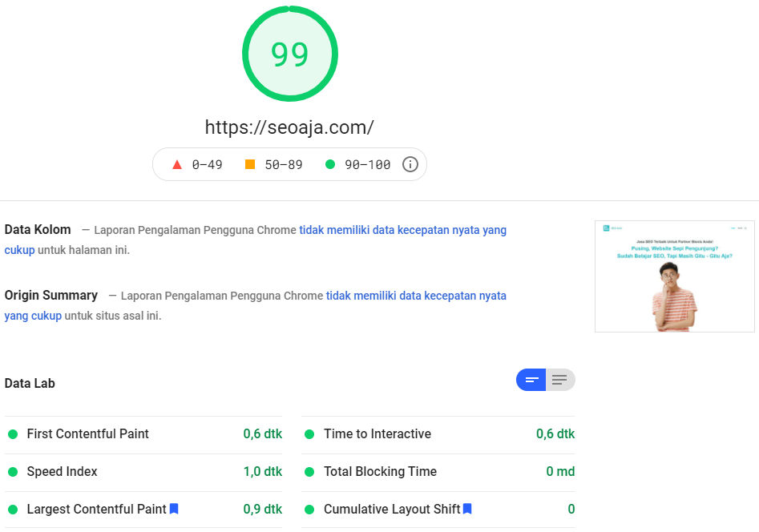Click the Speed Index metric label
759x532 pixels.
click(x=62, y=471)
